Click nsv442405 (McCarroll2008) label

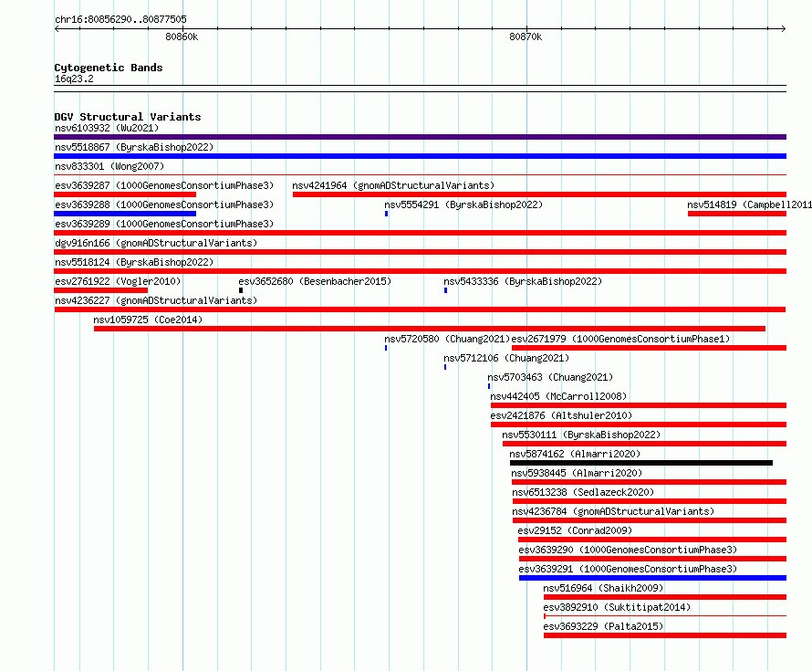[558, 396]
